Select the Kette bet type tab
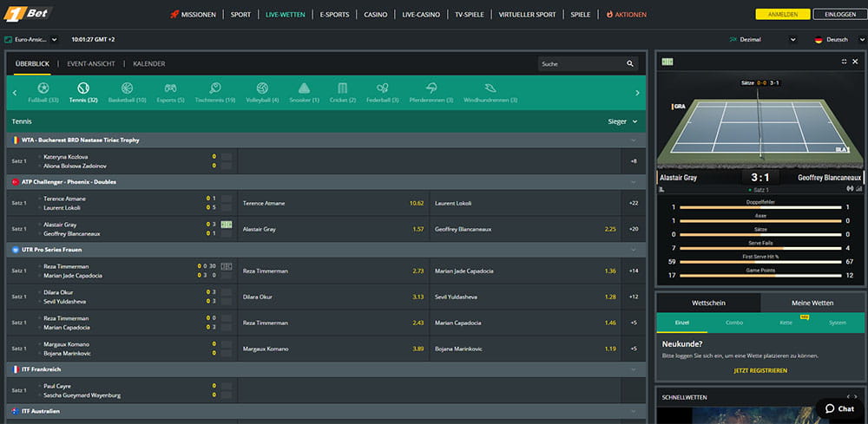 click(x=786, y=323)
